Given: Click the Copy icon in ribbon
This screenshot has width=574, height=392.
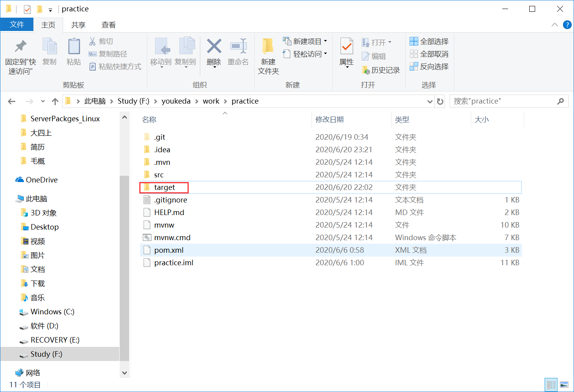Looking at the screenshot, I should point(49,46).
